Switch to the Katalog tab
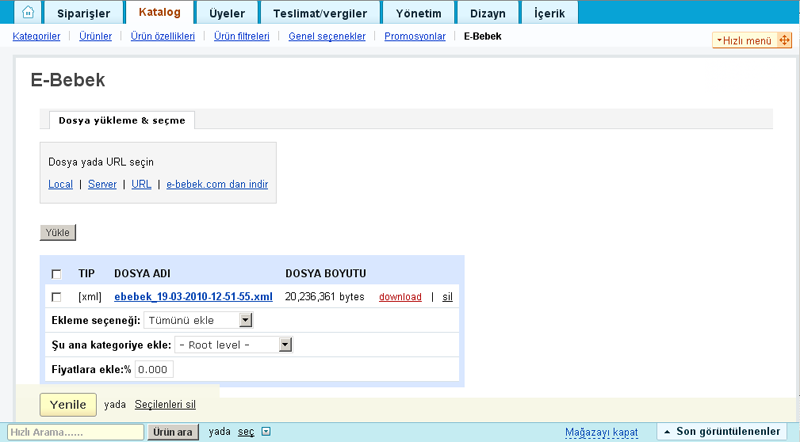Viewport: 800px width, 442px height. coord(160,12)
